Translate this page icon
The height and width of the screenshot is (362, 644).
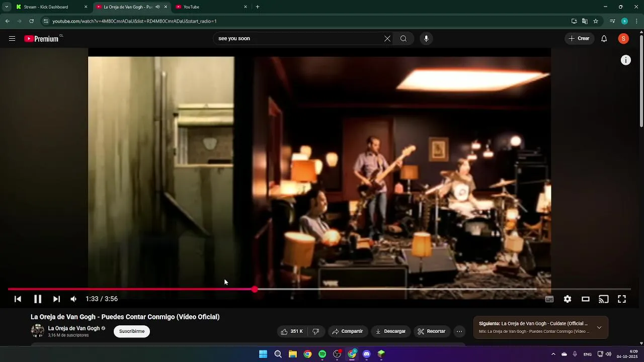click(x=585, y=21)
